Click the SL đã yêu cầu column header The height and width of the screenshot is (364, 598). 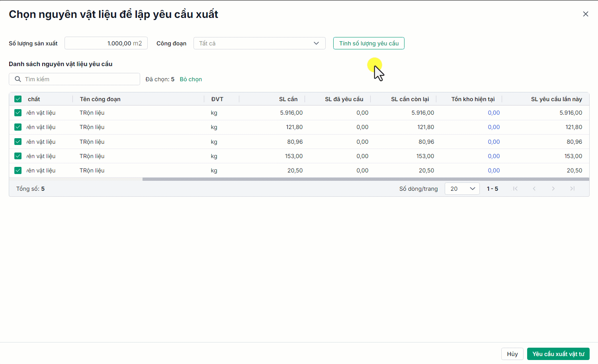[344, 99]
